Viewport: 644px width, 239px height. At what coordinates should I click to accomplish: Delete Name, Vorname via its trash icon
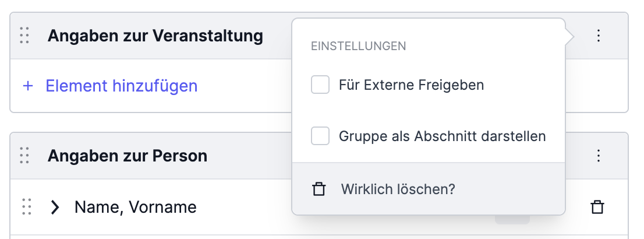(x=597, y=207)
